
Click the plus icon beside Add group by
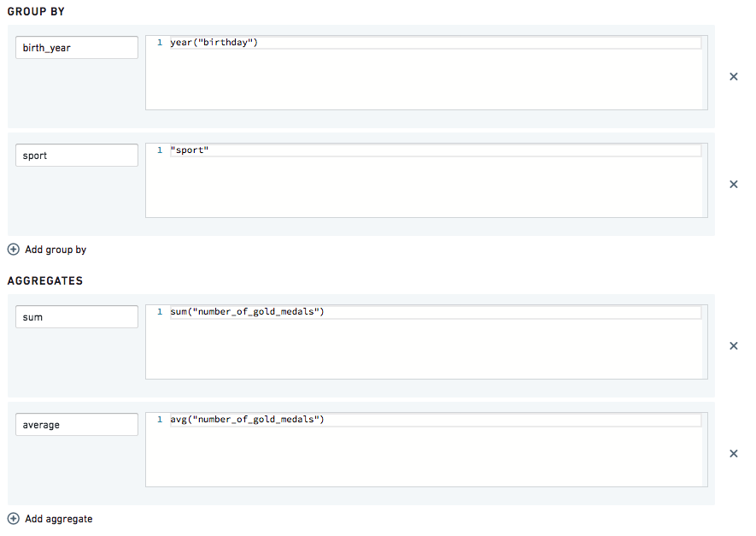pos(14,250)
